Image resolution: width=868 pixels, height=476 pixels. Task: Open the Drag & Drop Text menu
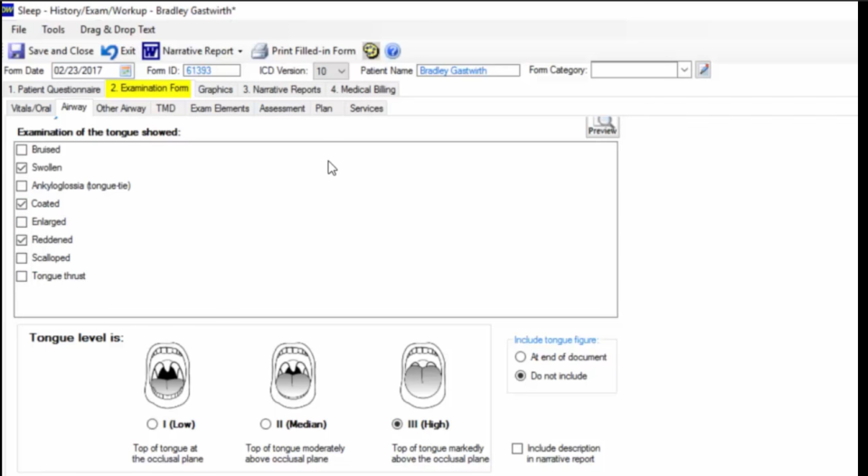pos(118,30)
